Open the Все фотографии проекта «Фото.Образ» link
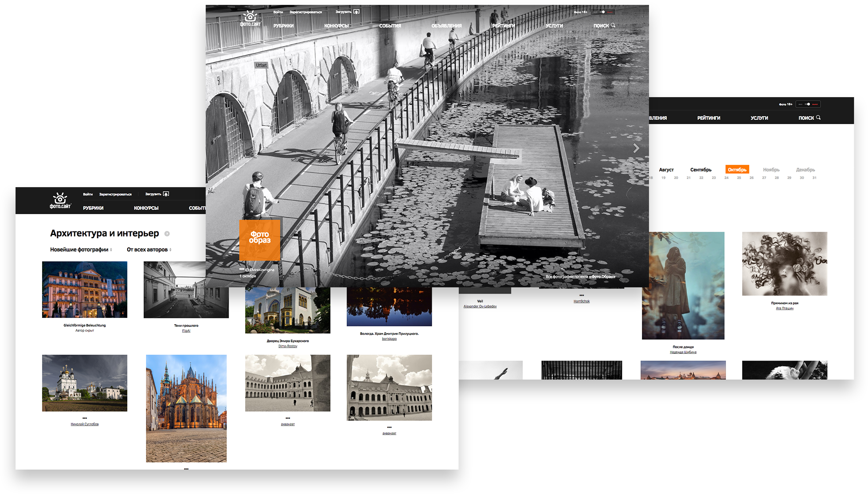This screenshot has height=494, width=868. [580, 277]
